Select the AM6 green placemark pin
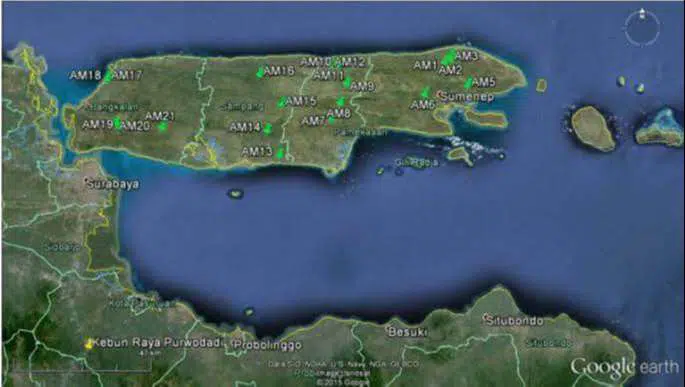 (x=425, y=93)
